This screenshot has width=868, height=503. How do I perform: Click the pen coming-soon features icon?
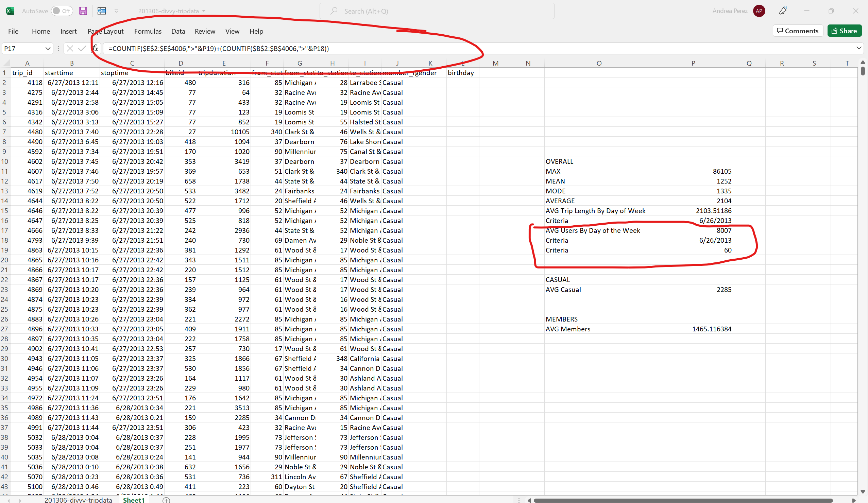(x=783, y=11)
